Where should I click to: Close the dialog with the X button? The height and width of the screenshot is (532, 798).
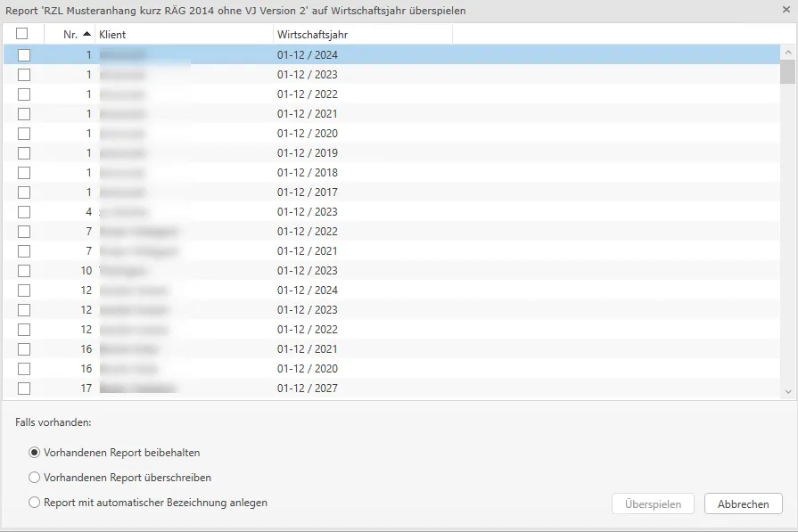click(786, 10)
